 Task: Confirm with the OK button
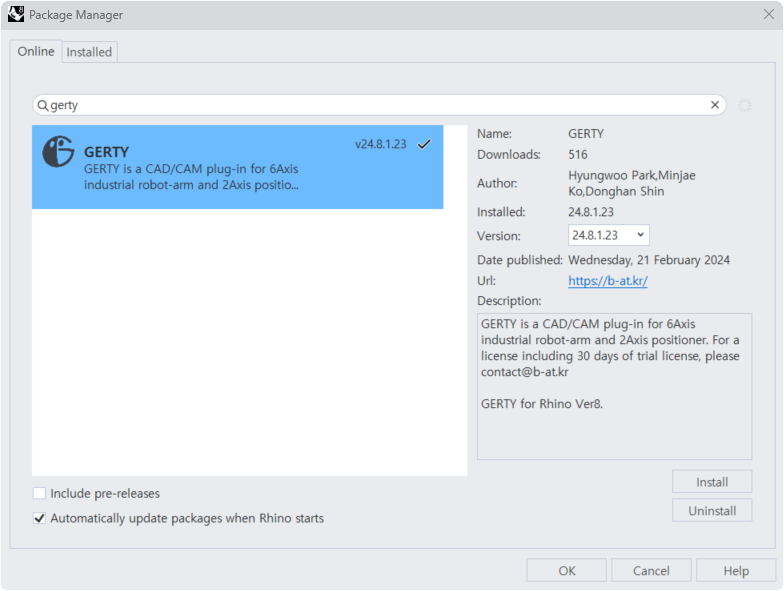pyautogui.click(x=566, y=570)
